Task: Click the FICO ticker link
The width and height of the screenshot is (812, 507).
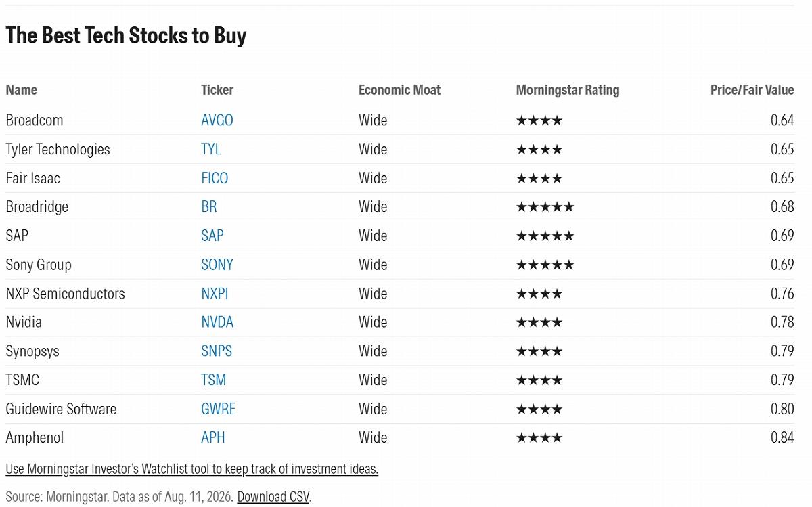Action: click(215, 179)
